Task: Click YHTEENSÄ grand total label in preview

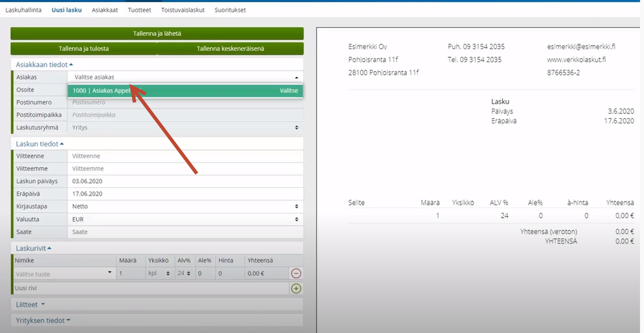Action: pyautogui.click(x=561, y=241)
